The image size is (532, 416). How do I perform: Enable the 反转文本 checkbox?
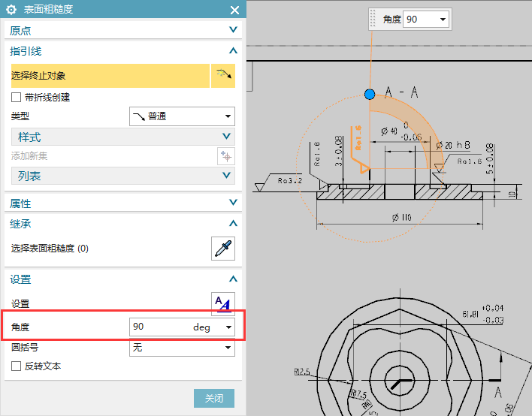point(16,366)
